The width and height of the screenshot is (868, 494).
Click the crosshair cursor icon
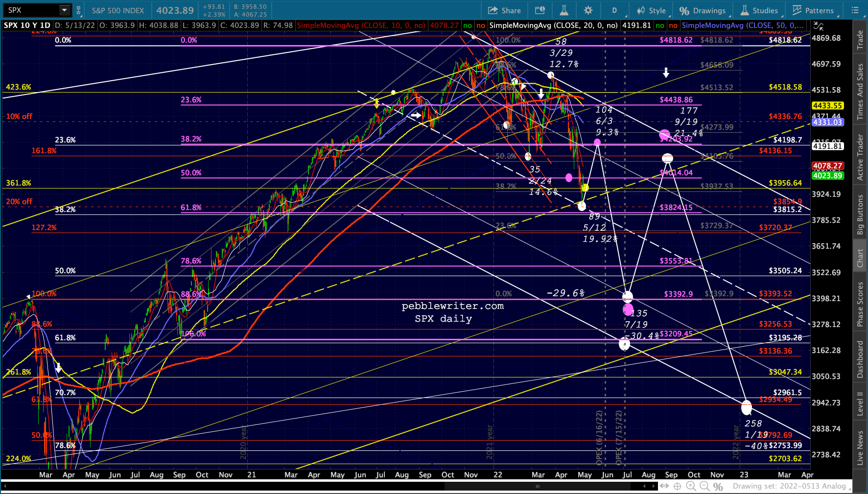click(678, 486)
